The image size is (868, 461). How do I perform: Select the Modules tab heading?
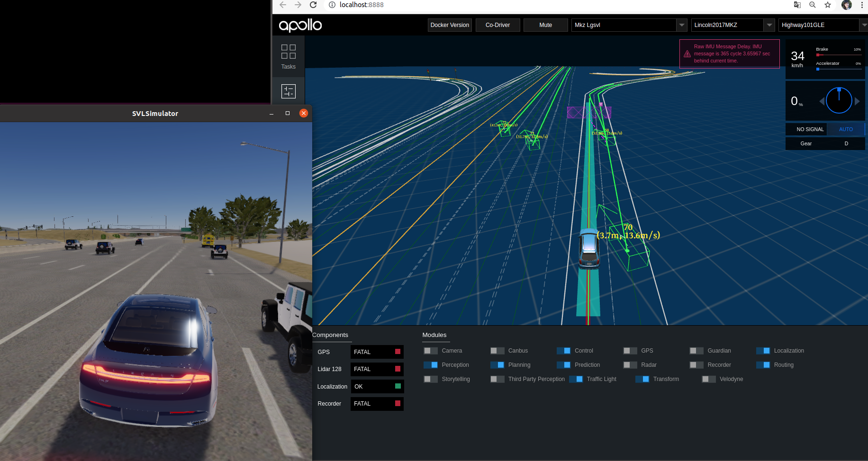tap(434, 335)
